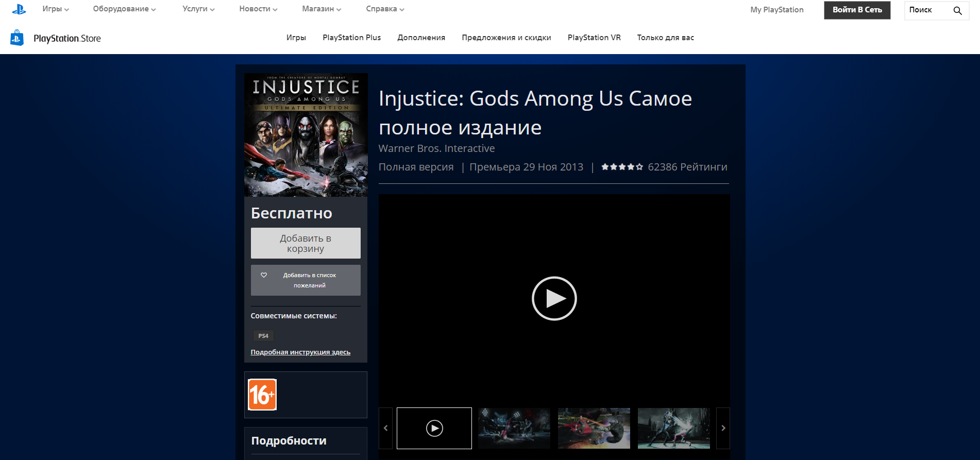
Task: Click the Warner Bros. Interactive publisher text
Action: (436, 148)
